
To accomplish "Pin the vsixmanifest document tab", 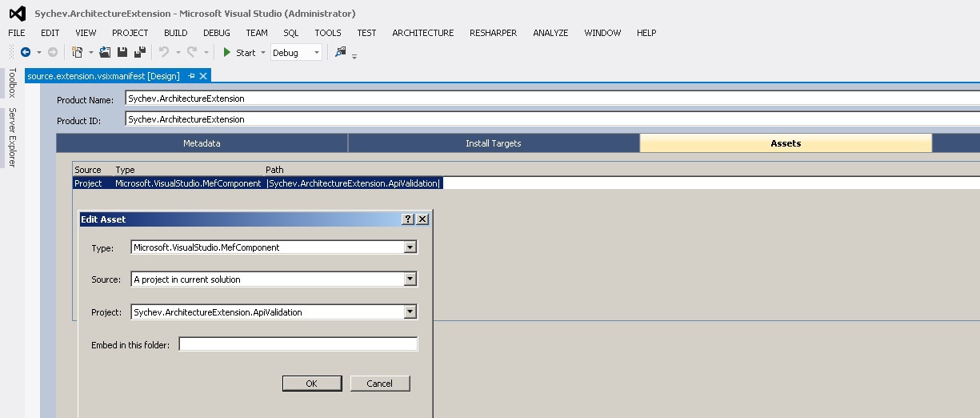I will click(x=191, y=76).
